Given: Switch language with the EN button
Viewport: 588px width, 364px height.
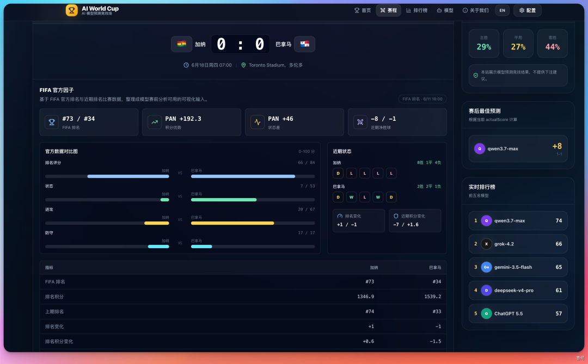Looking at the screenshot, I should click(502, 10).
